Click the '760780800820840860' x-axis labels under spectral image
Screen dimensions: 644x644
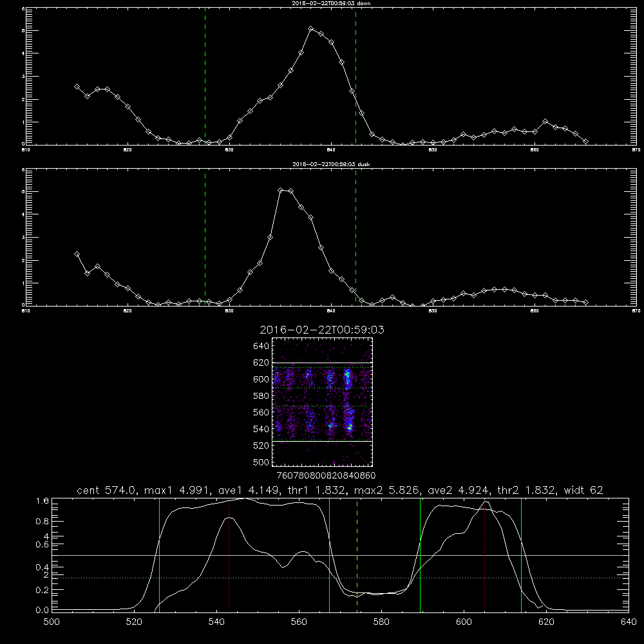(327, 475)
